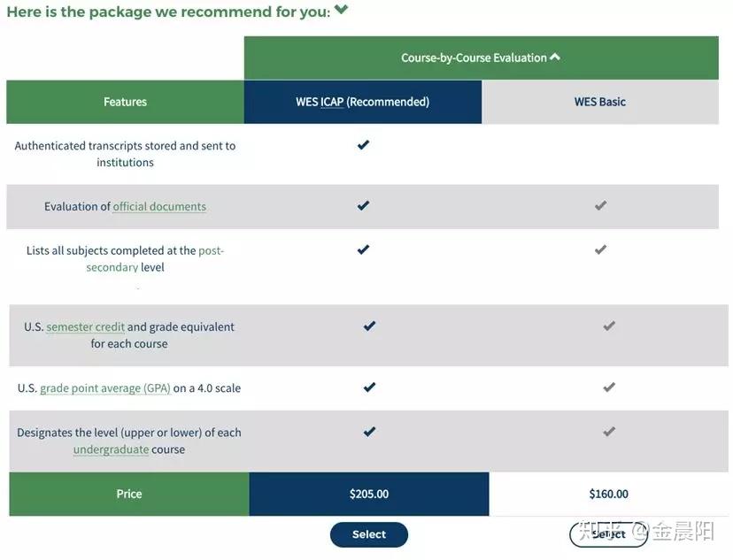Click WES ICAP checkmark for GPA row
This screenshot has width=733, height=560.
pos(369,387)
